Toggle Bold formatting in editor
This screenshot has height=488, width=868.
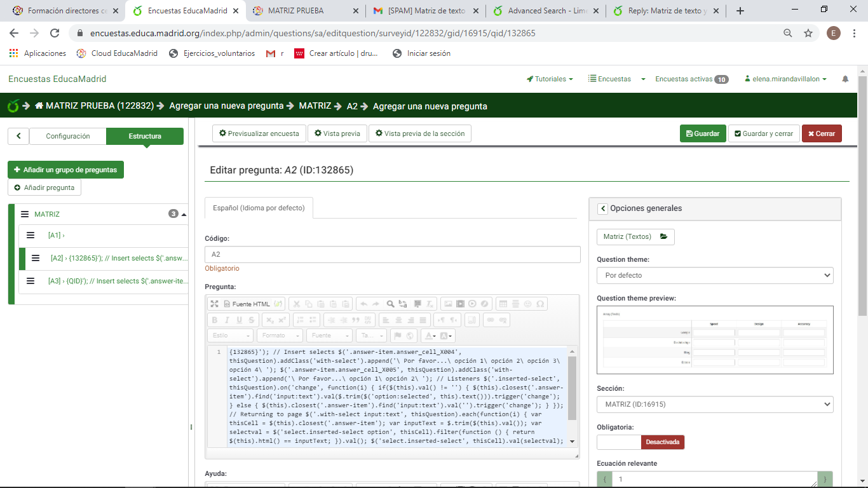[x=214, y=320]
